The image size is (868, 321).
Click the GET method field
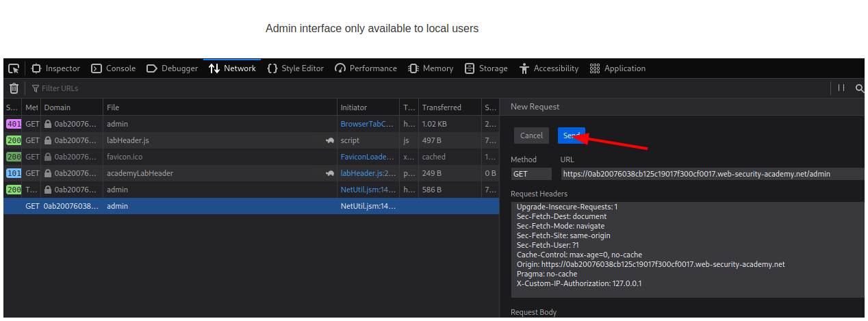click(531, 174)
